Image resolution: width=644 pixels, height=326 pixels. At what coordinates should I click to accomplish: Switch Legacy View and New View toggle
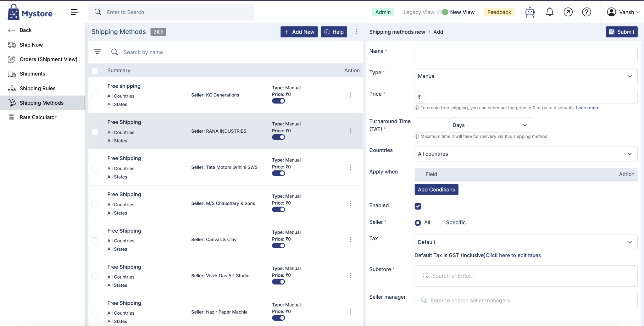tap(442, 12)
